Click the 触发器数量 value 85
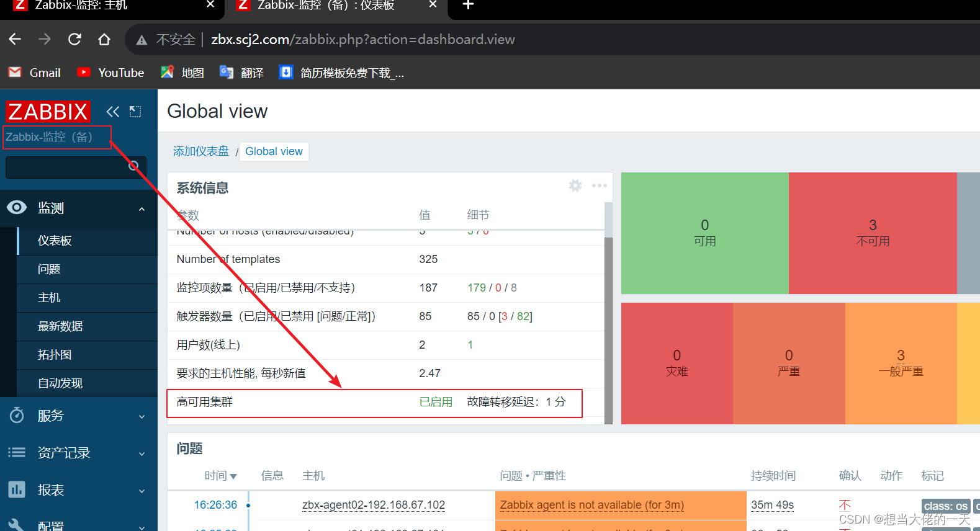Screen dimensions: 980x531 click(x=425, y=316)
